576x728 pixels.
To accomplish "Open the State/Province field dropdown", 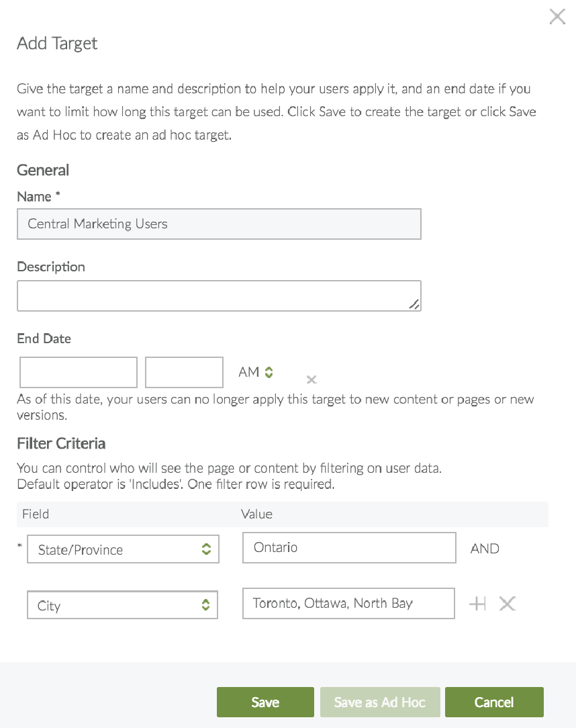I will coord(123,549).
